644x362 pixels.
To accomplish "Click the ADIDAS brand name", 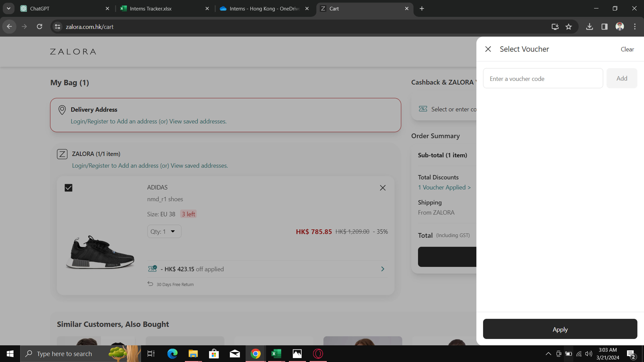I will pyautogui.click(x=157, y=187).
